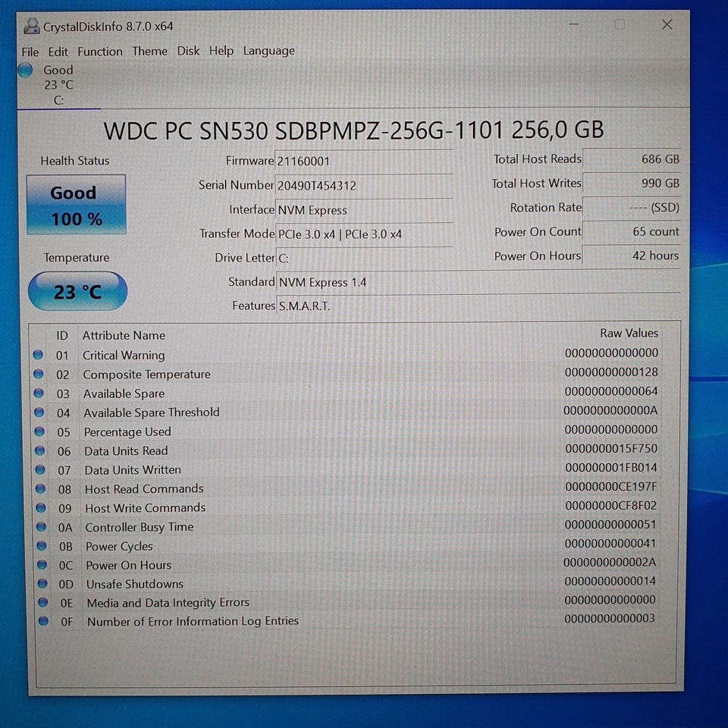Click status dot for Media and Data Integrity Errors

[43, 602]
